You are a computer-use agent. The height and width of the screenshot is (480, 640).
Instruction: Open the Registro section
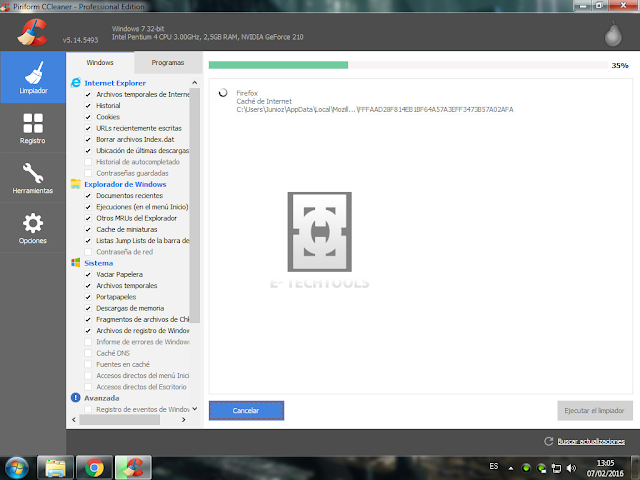[x=33, y=128]
